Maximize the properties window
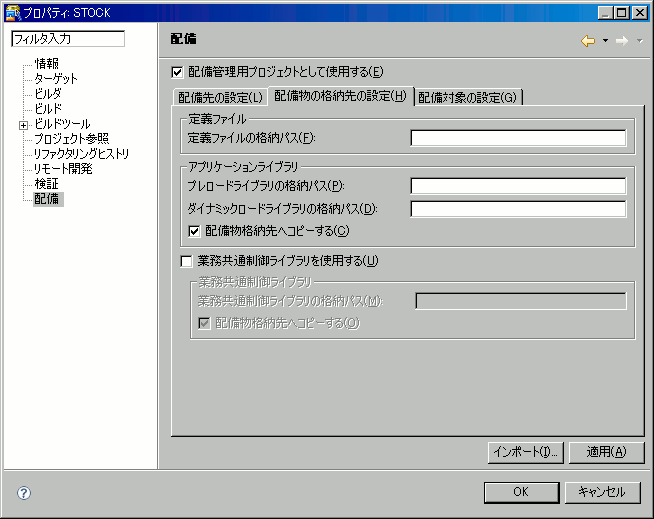This screenshot has height=519, width=654. point(621,13)
